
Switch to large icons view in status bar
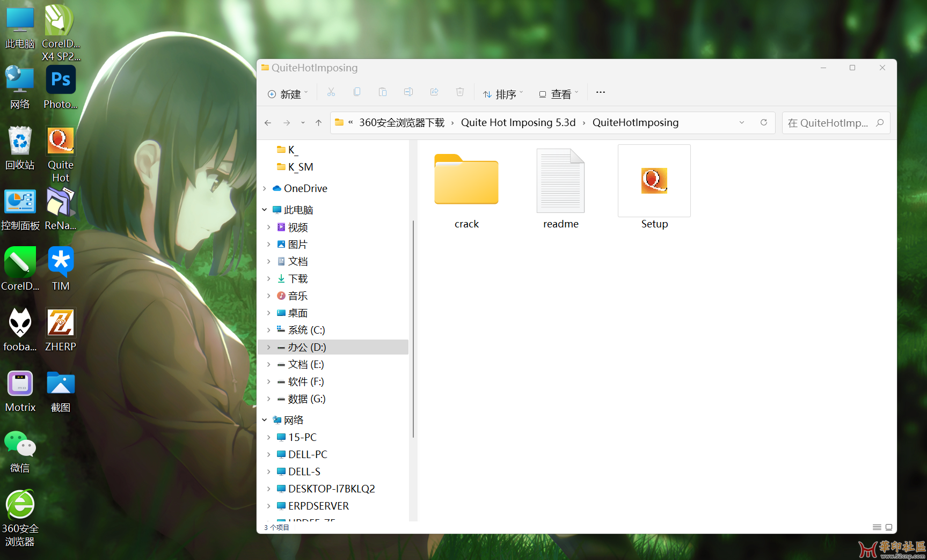[889, 527]
